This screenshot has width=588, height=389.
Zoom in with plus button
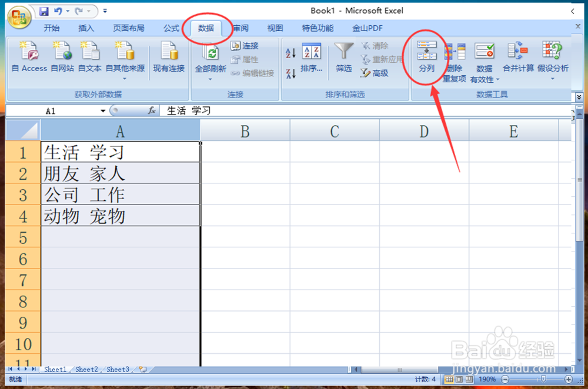569,379
